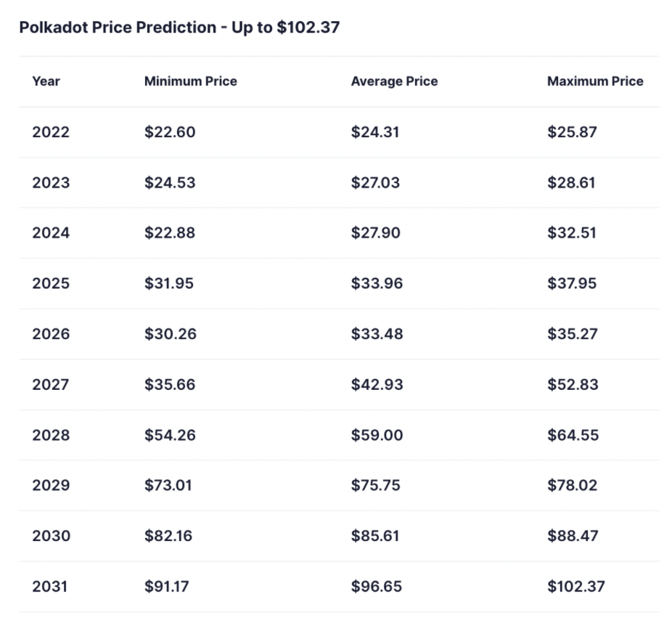Click the 2024 row year label

coord(51,233)
